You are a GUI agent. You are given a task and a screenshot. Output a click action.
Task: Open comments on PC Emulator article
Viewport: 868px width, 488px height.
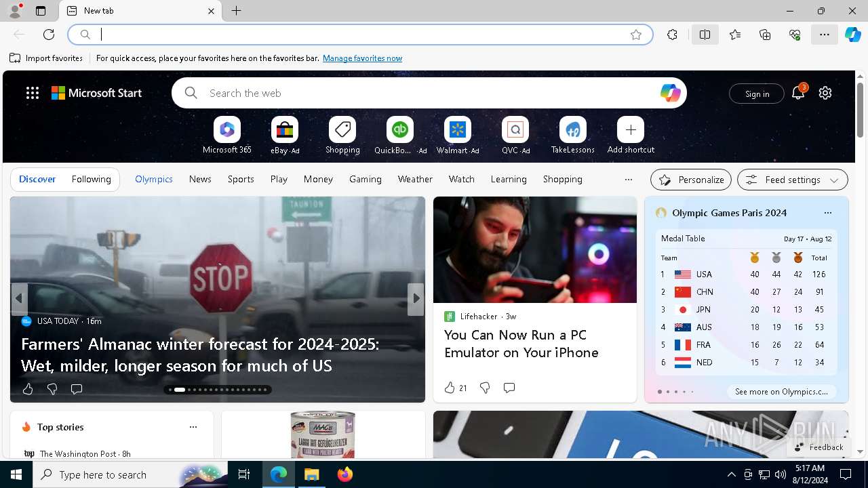(509, 388)
